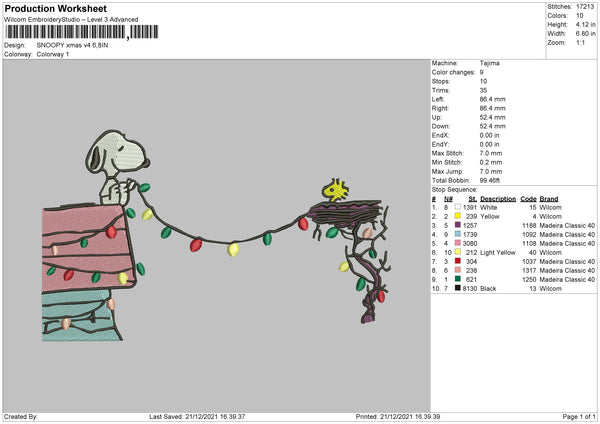Screen dimensions: 600x424
Task: Click the 'Created By:' footer label
Action: (21, 416)
